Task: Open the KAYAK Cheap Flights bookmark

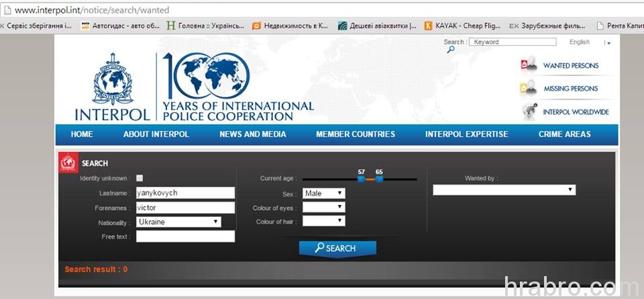Action: point(462,26)
